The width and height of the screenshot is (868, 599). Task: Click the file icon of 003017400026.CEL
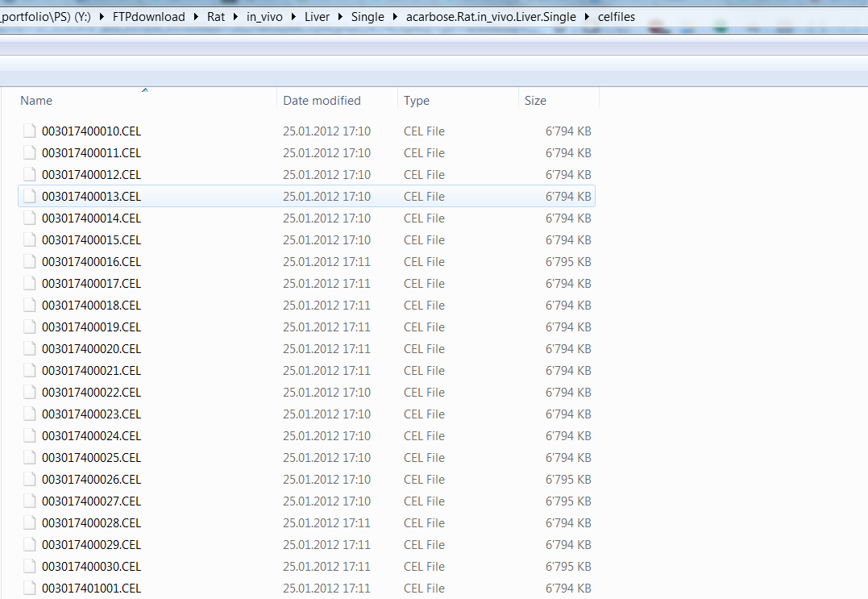[x=29, y=480]
